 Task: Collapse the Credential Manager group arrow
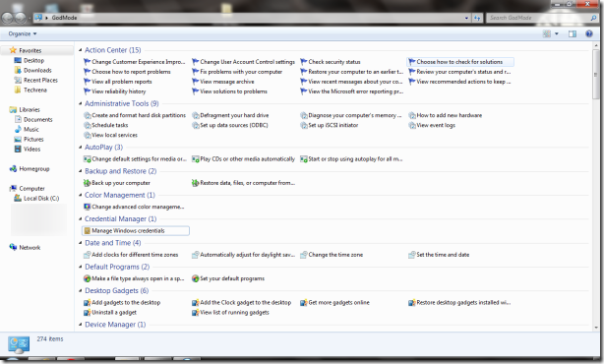(x=81, y=218)
